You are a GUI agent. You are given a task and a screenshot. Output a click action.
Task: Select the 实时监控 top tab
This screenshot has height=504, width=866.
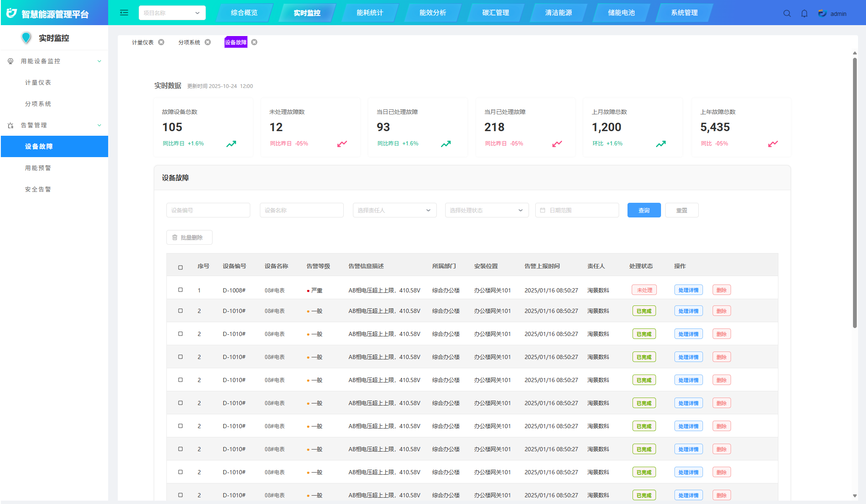point(307,13)
